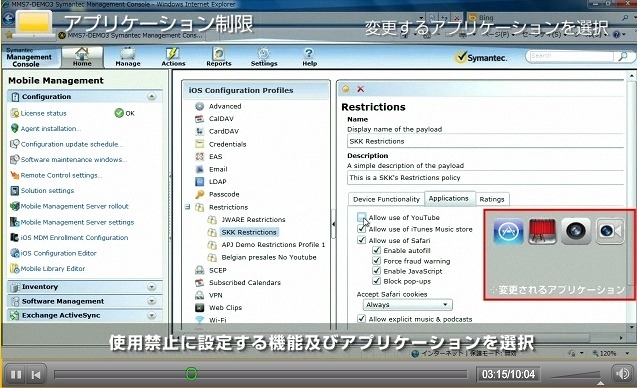Click the search magnifier icon
This screenshot has height=388, width=637.
click(622, 56)
